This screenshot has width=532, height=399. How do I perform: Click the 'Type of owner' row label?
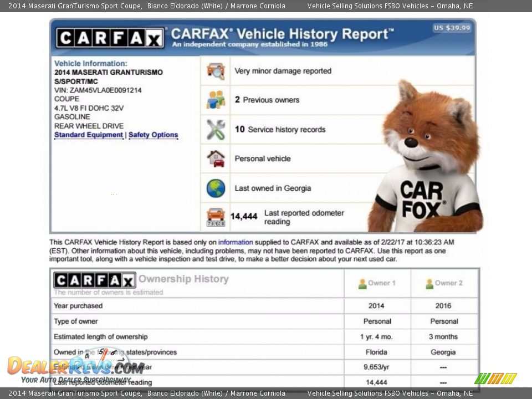[76, 321]
